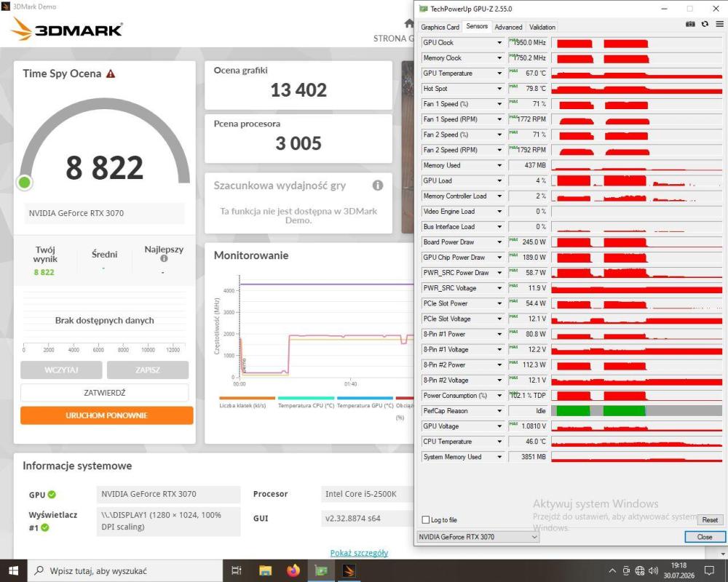
Task: Open the Windows Start menu
Action: pos(13,571)
